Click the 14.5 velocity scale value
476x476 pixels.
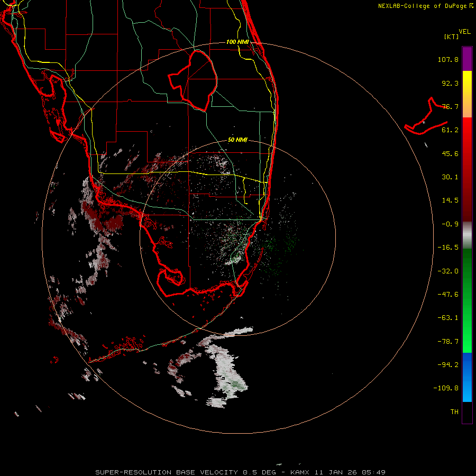tap(450, 200)
